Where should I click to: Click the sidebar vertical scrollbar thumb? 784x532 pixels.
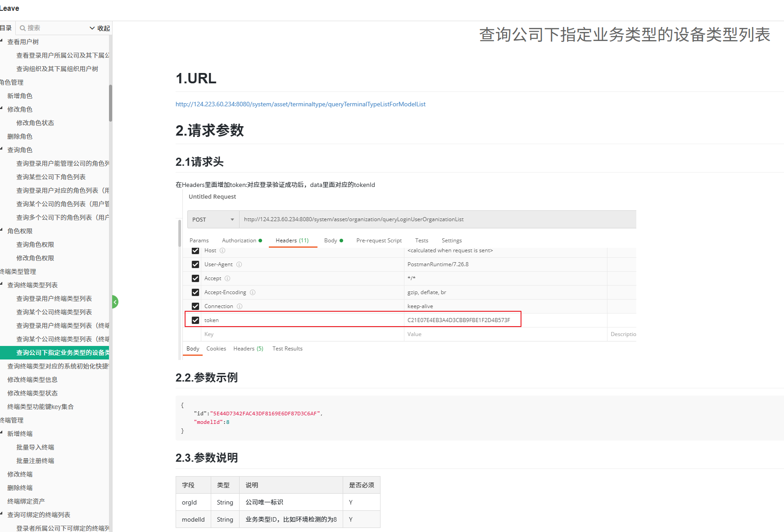click(x=110, y=104)
